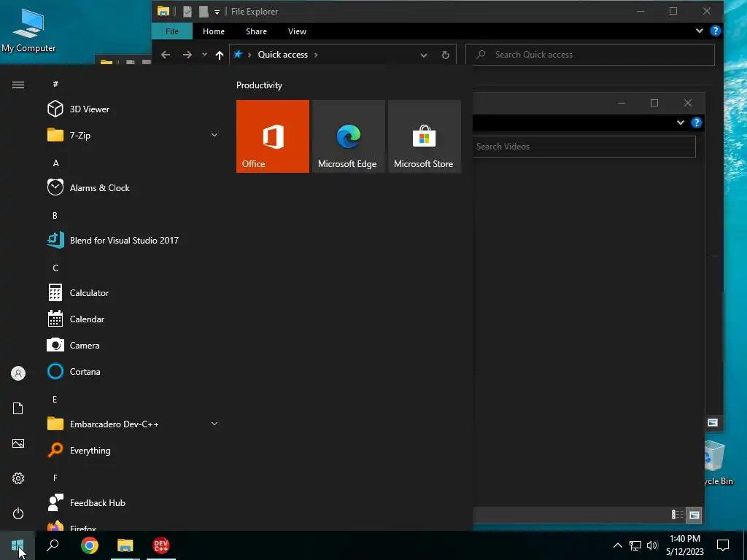Show hidden system tray icons
747x560 pixels.
(x=617, y=545)
